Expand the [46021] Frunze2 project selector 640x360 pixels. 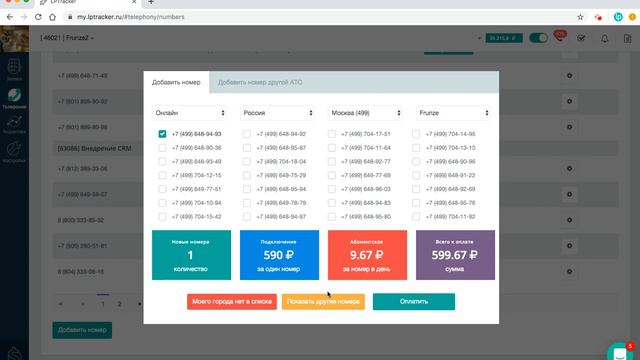pyautogui.click(x=67, y=38)
